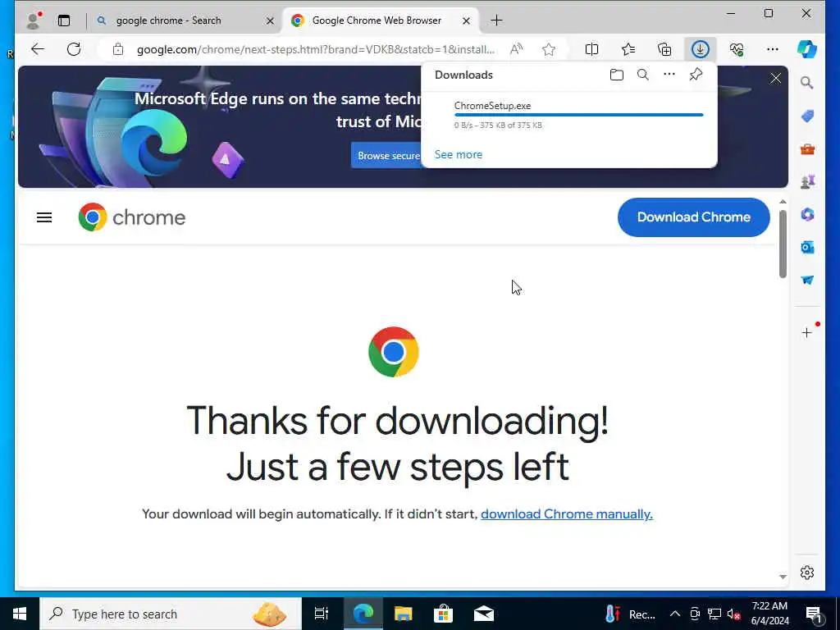Open Drop paper plane in sidebar
Screen dimensions: 840x630
pos(807,281)
